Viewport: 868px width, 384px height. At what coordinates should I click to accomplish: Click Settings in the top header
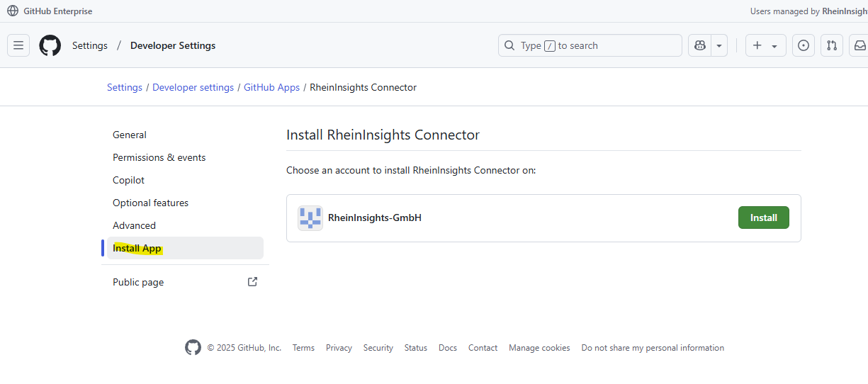click(x=90, y=45)
